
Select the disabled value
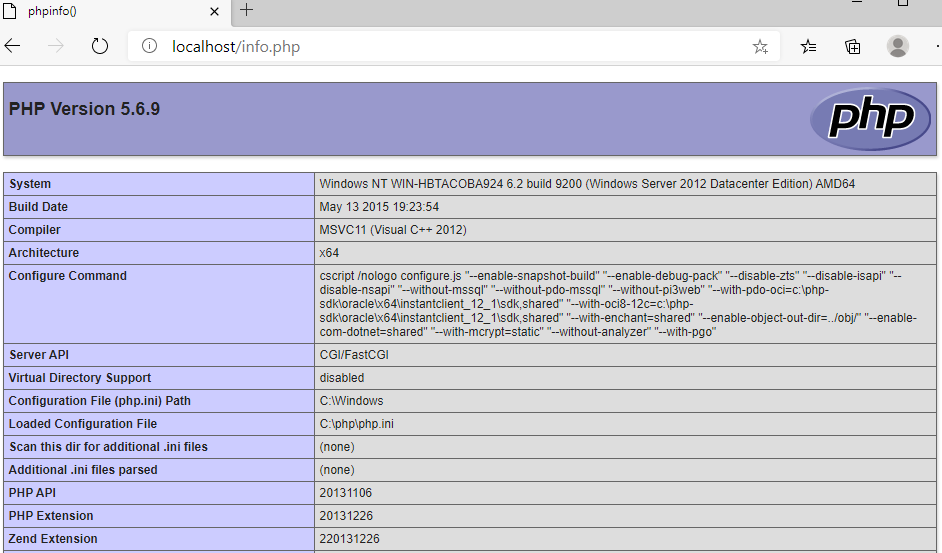coord(342,377)
